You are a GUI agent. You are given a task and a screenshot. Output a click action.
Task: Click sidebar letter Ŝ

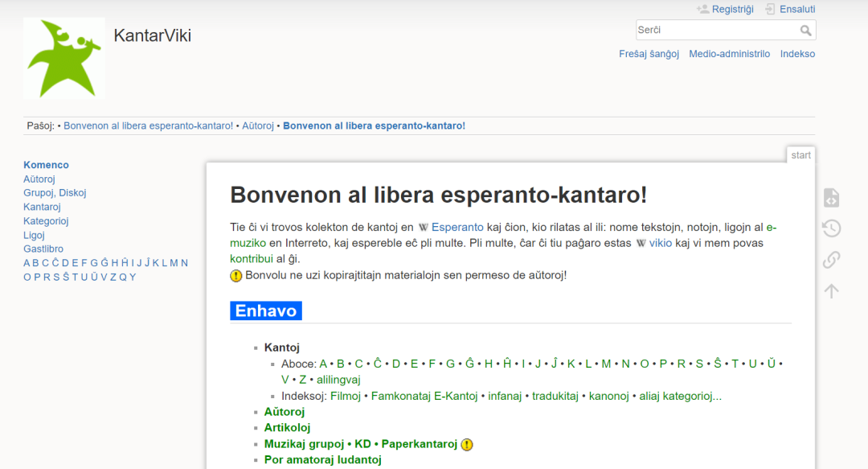coord(65,278)
